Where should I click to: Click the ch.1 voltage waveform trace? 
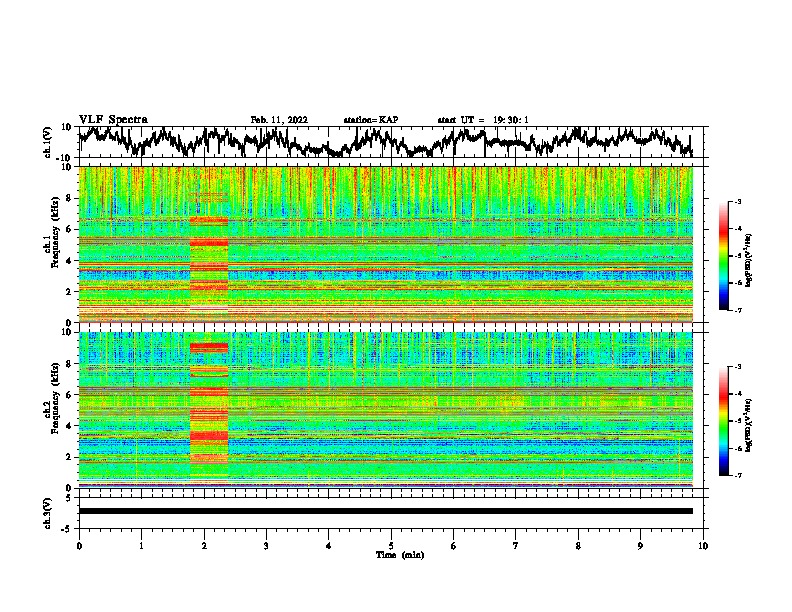coord(385,142)
